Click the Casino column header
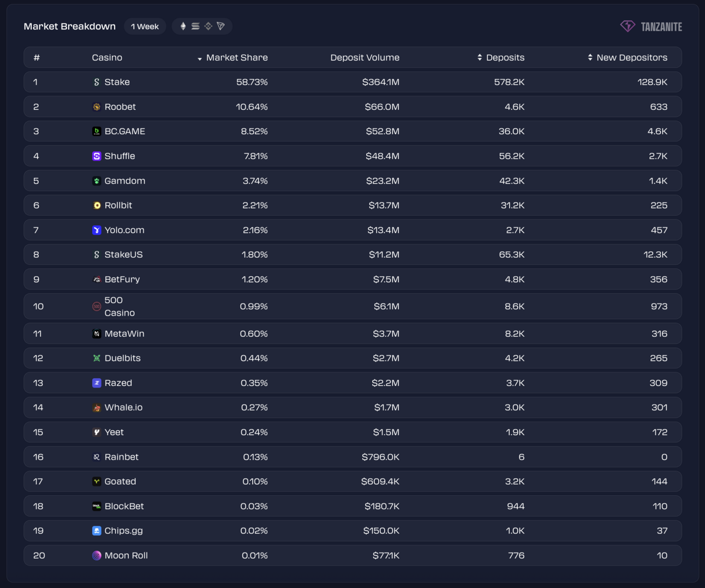This screenshot has width=705, height=588. coord(107,57)
